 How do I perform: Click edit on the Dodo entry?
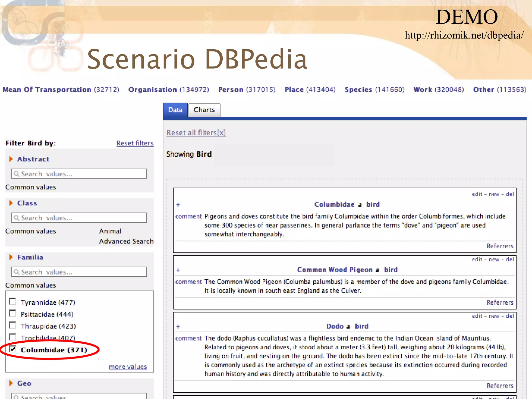477,316
